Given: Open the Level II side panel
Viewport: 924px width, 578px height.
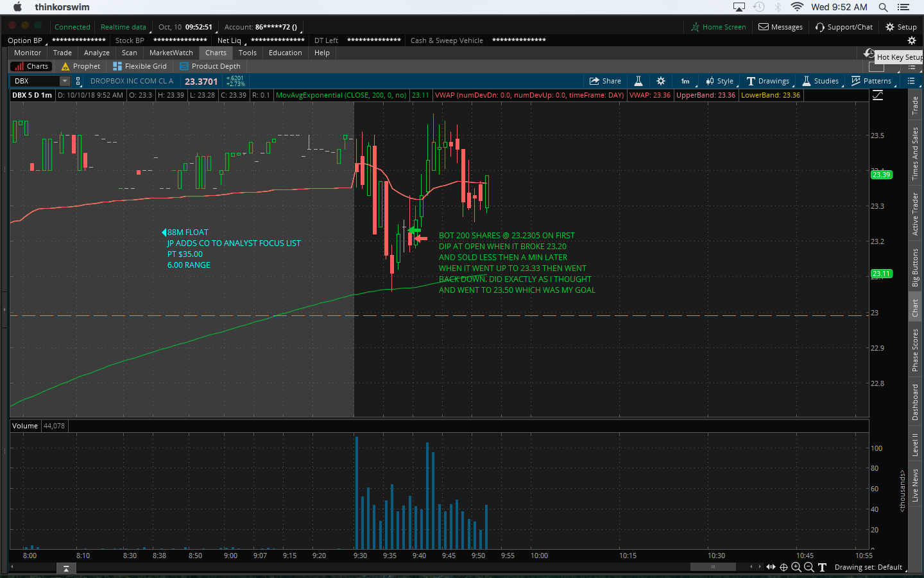Looking at the screenshot, I should click(916, 444).
